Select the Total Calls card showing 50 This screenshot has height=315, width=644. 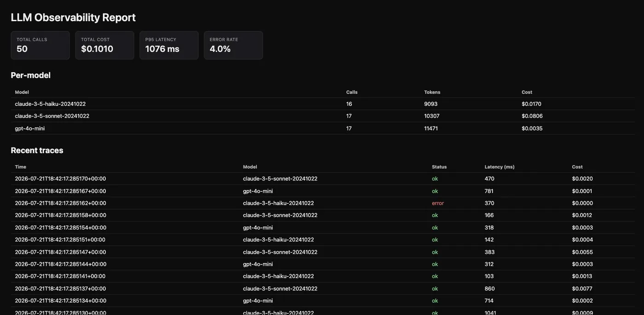(x=40, y=45)
